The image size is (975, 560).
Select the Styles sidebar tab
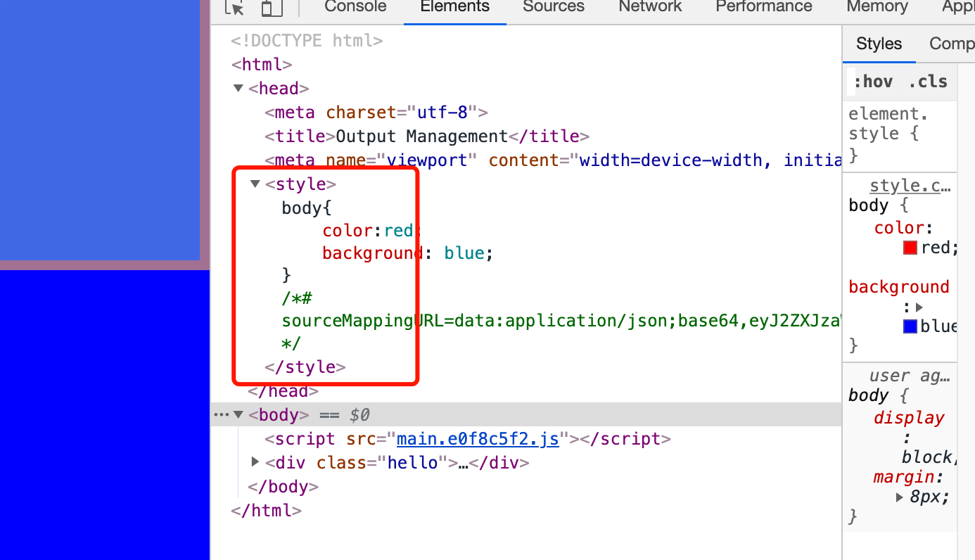879,44
